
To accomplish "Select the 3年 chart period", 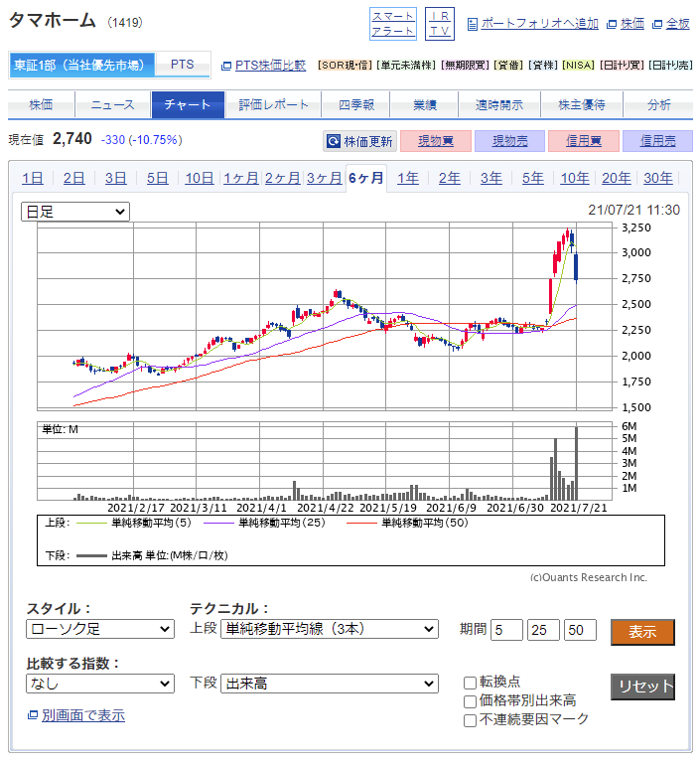I will [x=491, y=178].
